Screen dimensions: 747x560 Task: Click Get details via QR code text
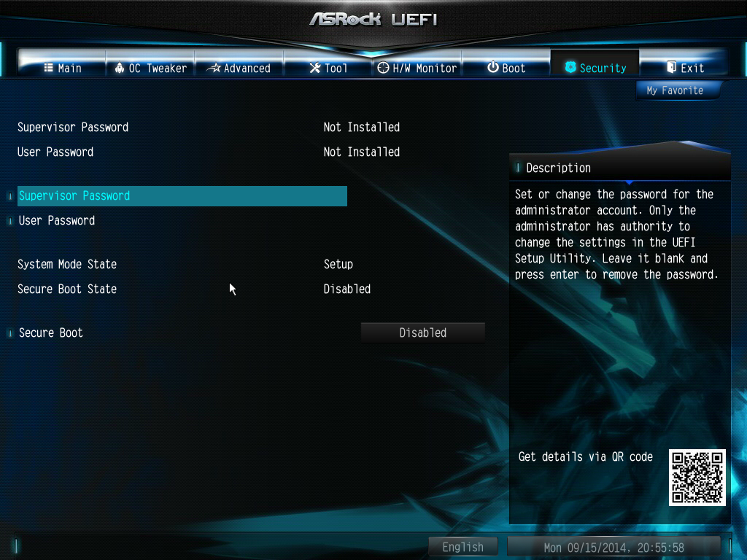coord(586,456)
